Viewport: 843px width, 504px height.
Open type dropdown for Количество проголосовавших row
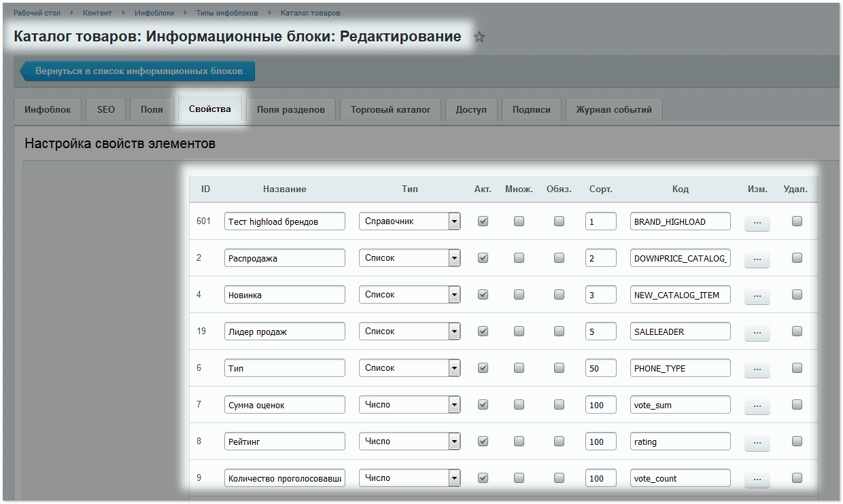[410, 478]
